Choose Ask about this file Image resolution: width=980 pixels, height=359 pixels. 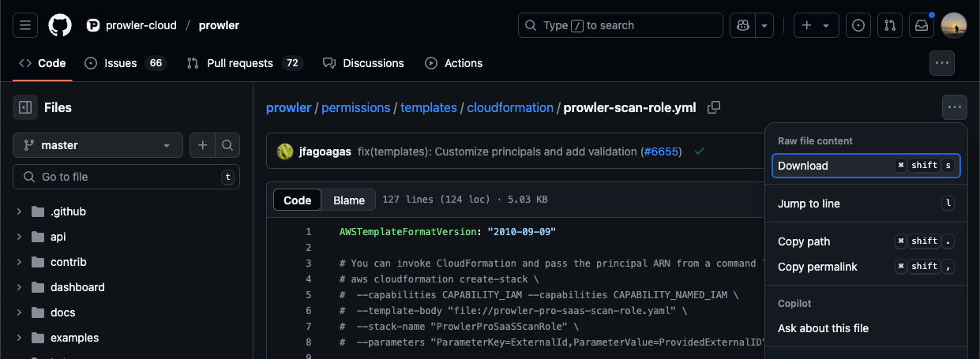point(866,328)
